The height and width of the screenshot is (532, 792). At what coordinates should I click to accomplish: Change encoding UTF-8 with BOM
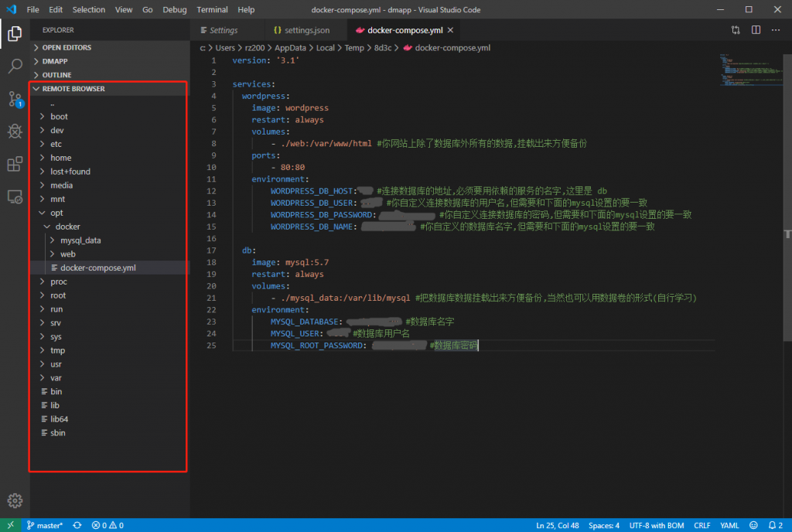(657, 526)
